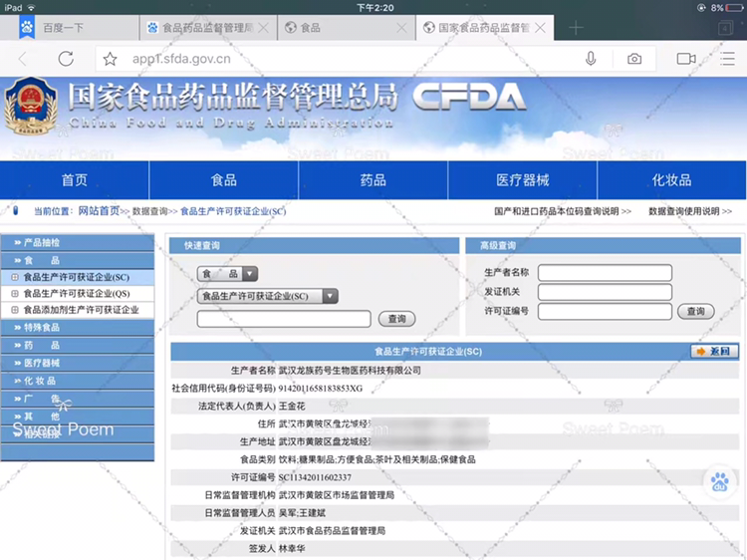
Task: Expand the 化妆品 sidebar section
Action: [x=77, y=381]
